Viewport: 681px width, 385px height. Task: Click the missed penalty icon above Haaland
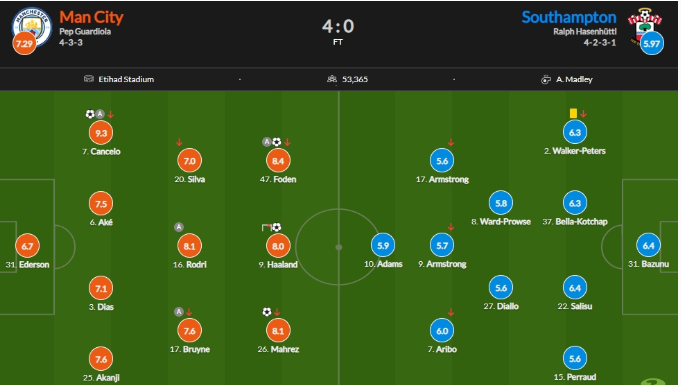click(266, 227)
